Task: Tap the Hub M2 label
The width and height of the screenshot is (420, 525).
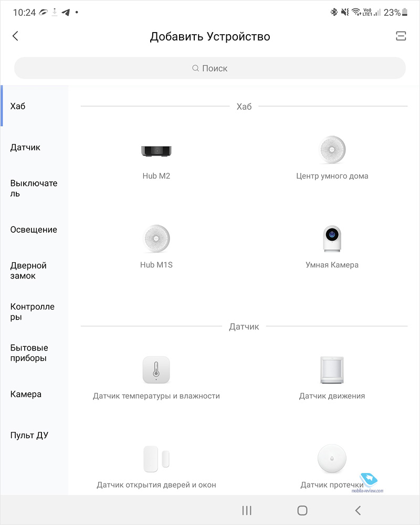Action: click(156, 176)
